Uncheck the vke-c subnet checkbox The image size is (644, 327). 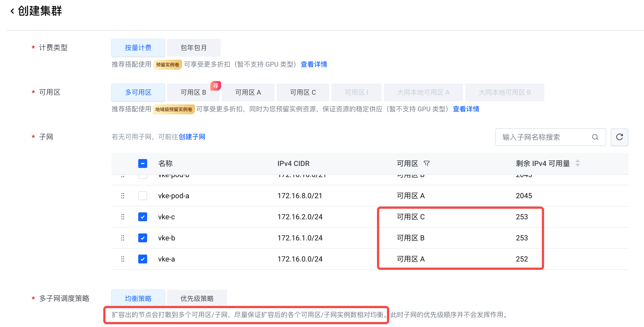tap(143, 217)
